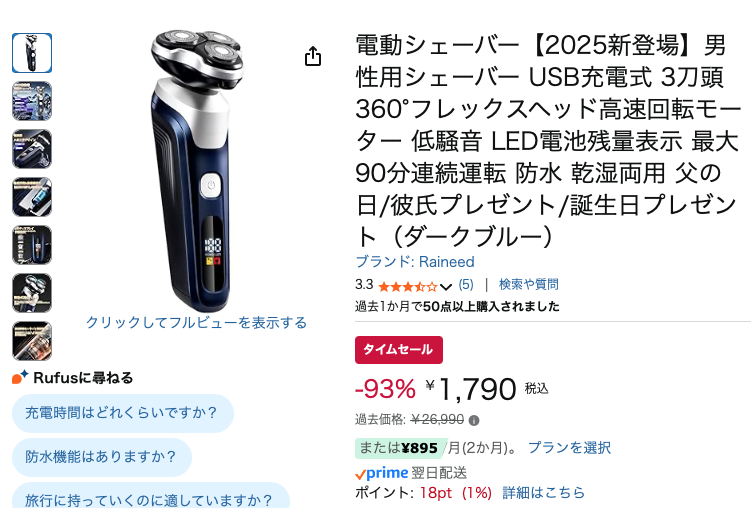
Task: Click the Rufus sparkle icon
Action: tap(20, 377)
